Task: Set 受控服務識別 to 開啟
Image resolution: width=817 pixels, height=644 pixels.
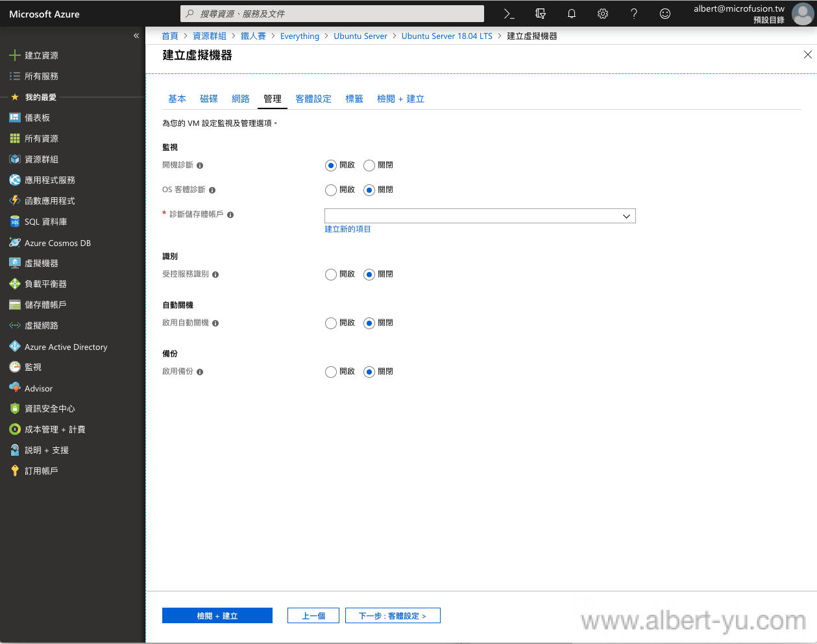Action: 331,275
